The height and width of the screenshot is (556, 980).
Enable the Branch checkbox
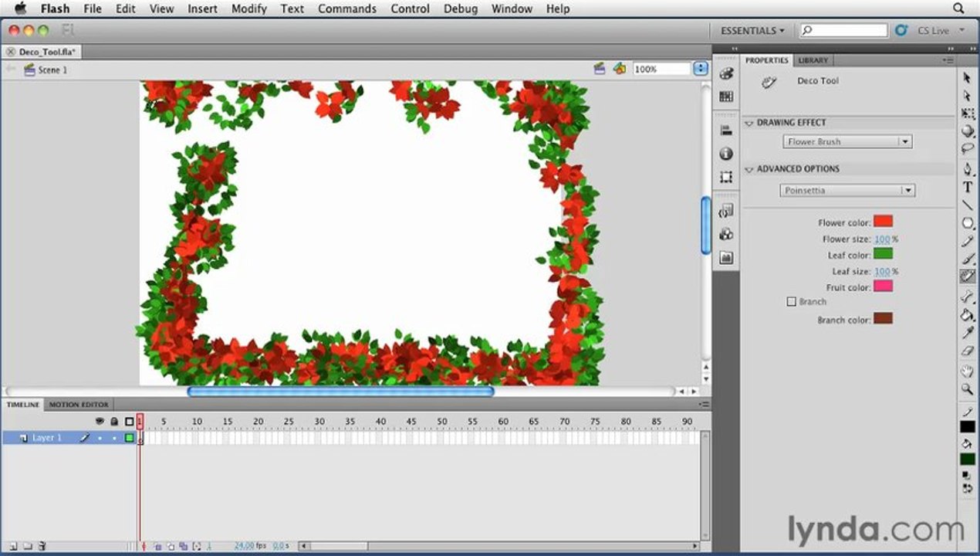(x=791, y=302)
